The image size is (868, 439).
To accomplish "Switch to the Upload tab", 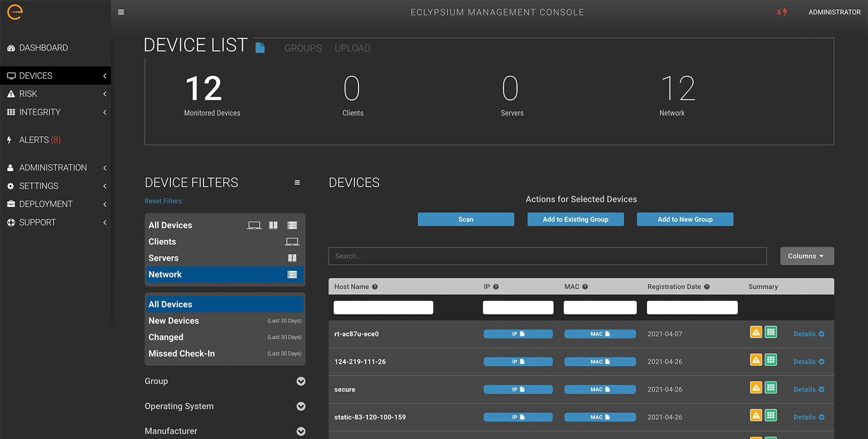I will [352, 48].
